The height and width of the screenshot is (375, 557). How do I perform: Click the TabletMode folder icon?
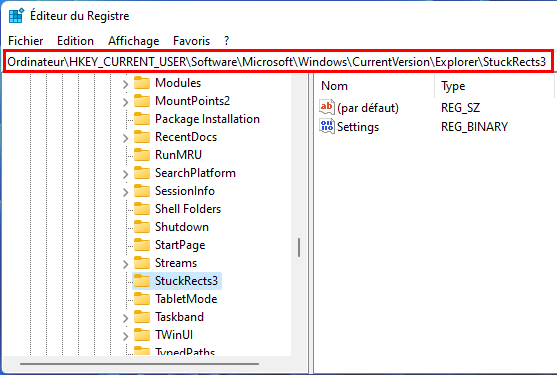142,299
